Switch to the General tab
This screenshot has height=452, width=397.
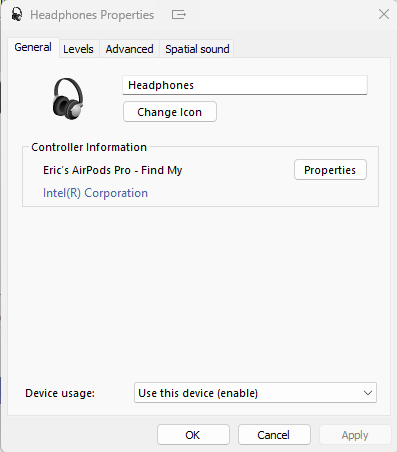33,47
